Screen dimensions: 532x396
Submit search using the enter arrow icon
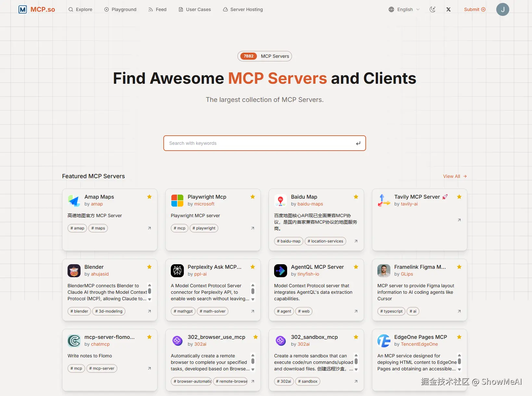click(x=358, y=143)
